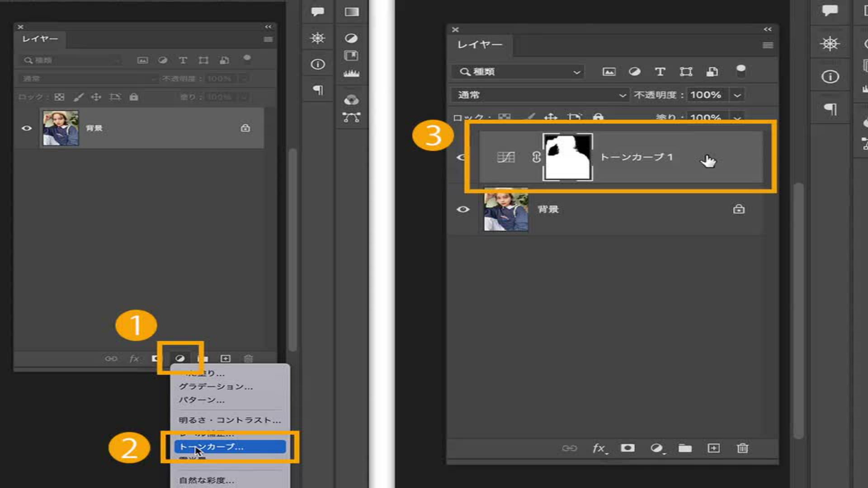Toggle the layer filter on/off switch
The width and height of the screenshot is (868, 488).
click(741, 70)
